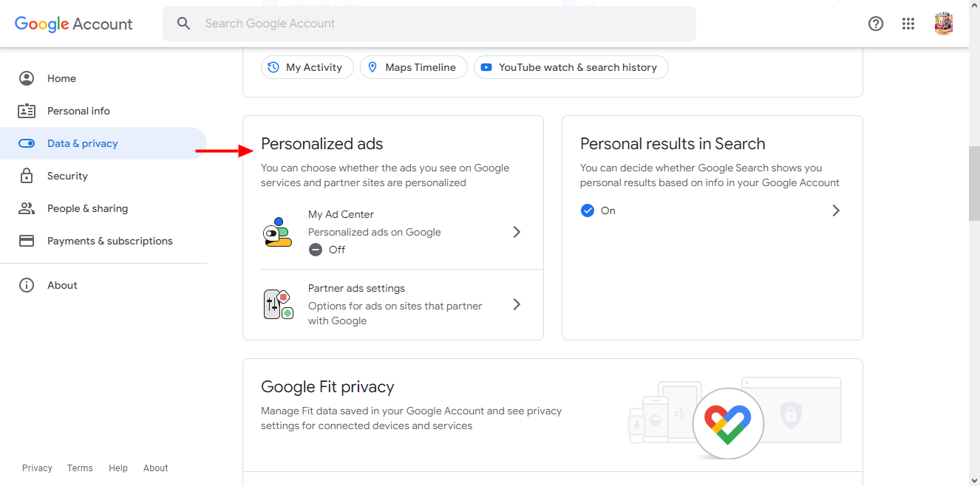Click the profile avatar picture
Screen dimensions: 980x486
(943, 24)
